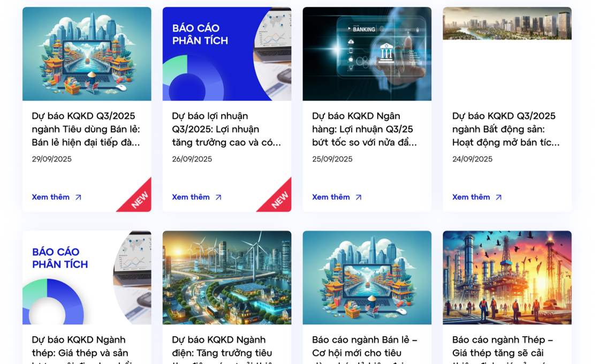Click arrow icon on real estate forecast card
This screenshot has width=607, height=364.
[499, 197]
